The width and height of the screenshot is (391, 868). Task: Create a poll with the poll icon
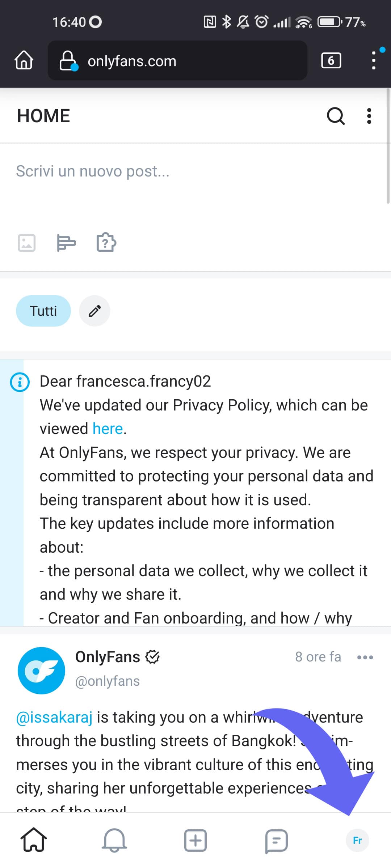66,243
